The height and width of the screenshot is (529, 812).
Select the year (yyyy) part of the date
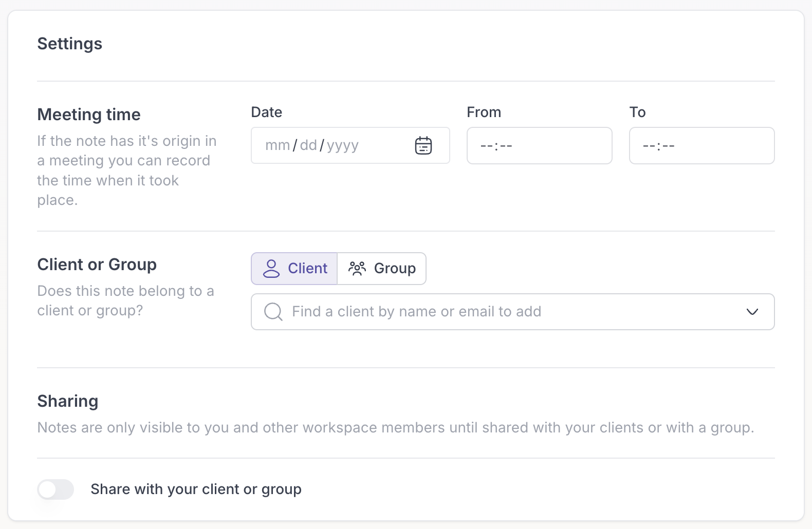coord(343,146)
